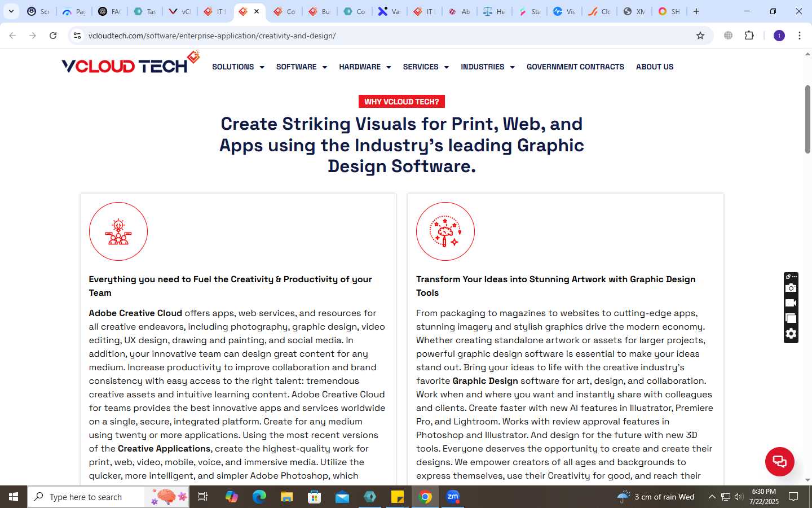Switch to the 'XM' browser tab
The height and width of the screenshot is (508, 812).
click(x=634, y=11)
